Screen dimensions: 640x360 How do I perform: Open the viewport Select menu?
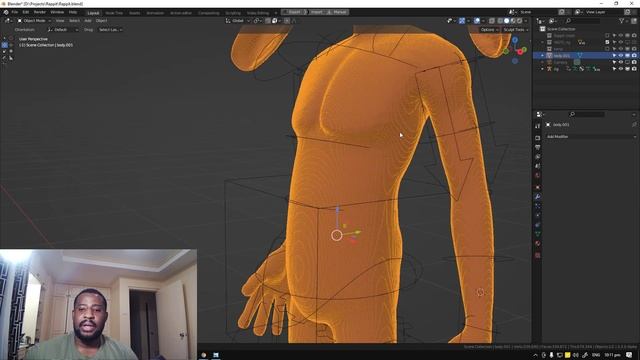pos(74,20)
